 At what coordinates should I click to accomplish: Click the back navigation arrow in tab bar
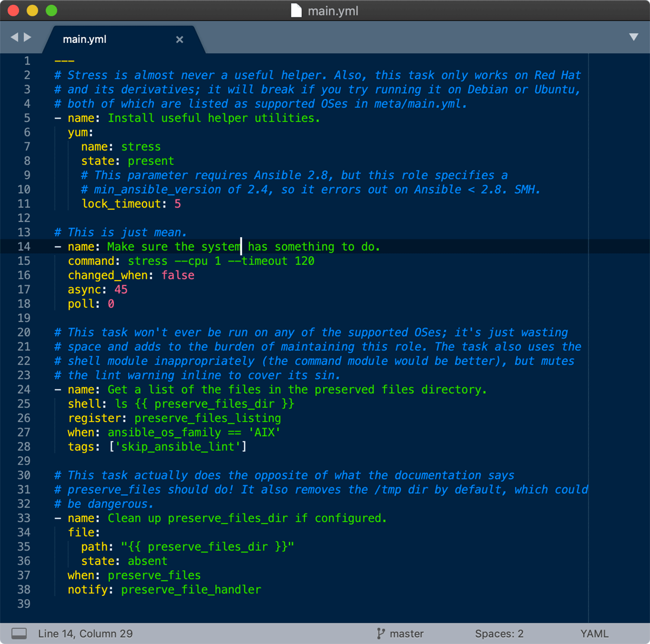click(x=15, y=37)
